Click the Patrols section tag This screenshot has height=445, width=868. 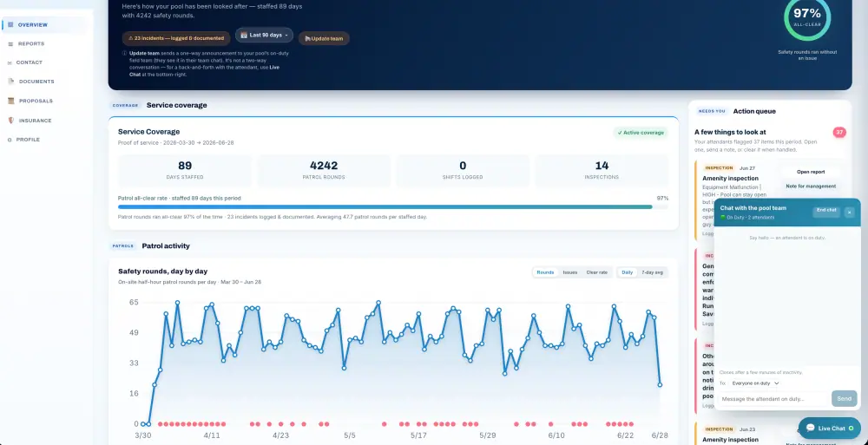[x=123, y=245]
